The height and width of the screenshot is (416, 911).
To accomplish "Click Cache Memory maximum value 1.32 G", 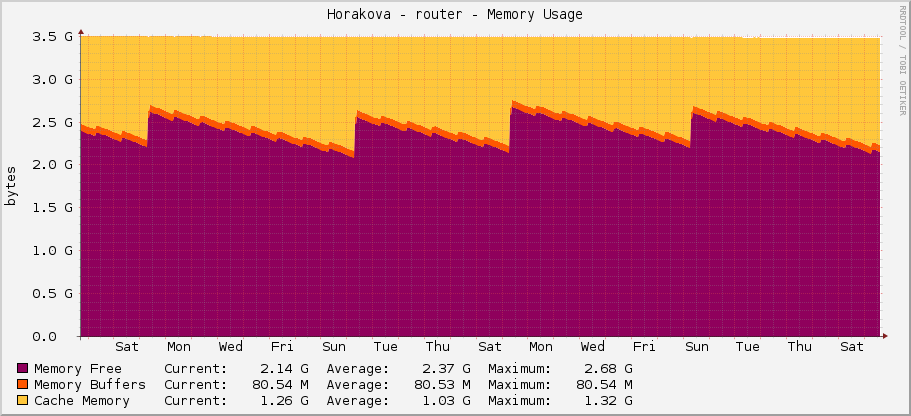I will (x=608, y=401).
